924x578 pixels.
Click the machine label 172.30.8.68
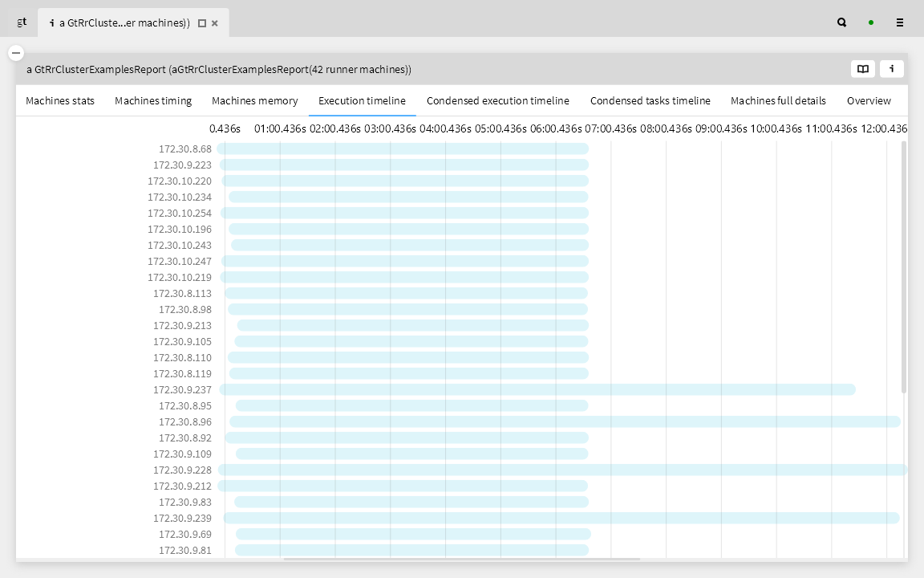point(185,149)
